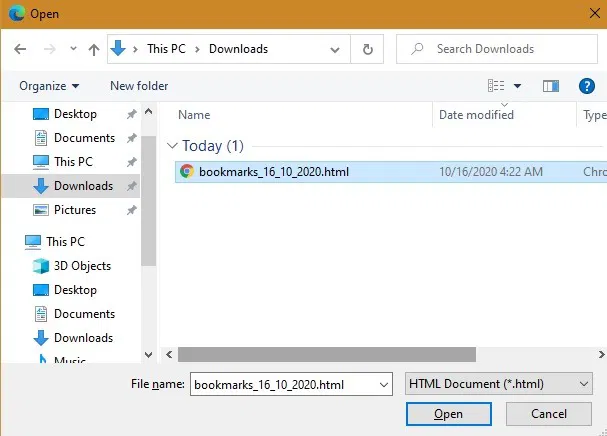Open recent locations dropdown arrow

tap(73, 49)
